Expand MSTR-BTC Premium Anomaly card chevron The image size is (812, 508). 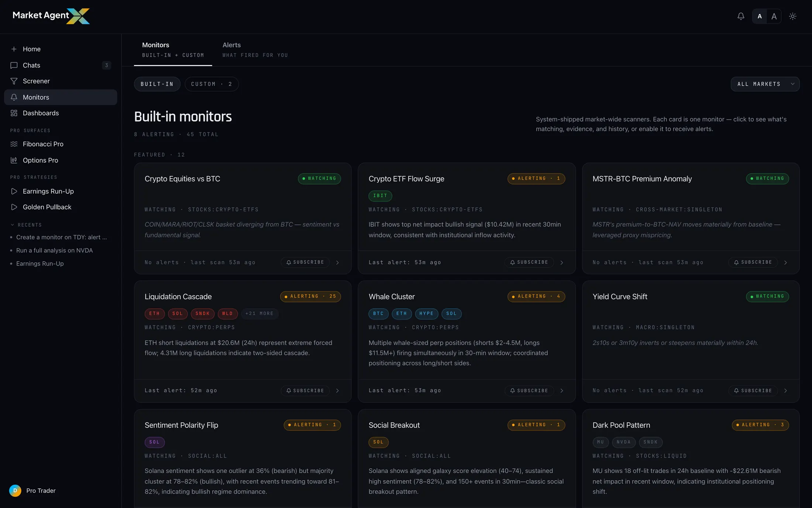[x=785, y=263]
